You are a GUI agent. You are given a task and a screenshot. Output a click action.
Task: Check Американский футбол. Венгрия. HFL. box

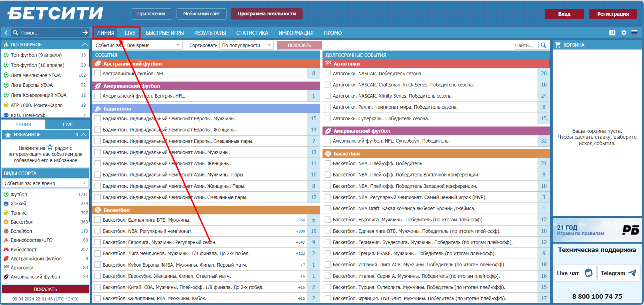[x=98, y=96]
